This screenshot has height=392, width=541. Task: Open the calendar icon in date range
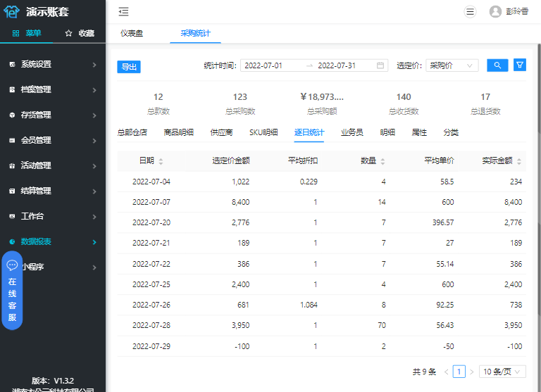[x=380, y=65]
